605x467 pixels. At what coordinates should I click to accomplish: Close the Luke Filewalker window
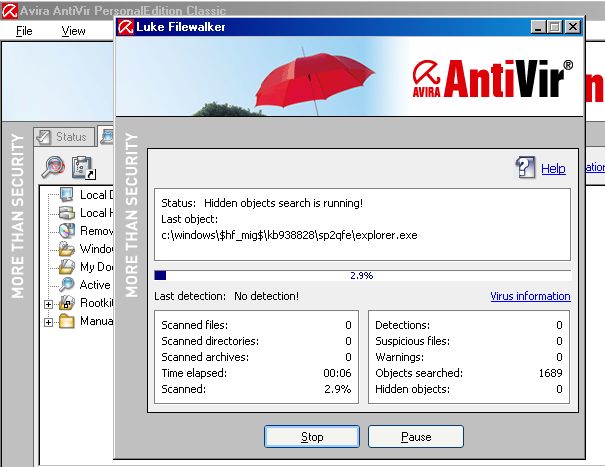[573, 27]
